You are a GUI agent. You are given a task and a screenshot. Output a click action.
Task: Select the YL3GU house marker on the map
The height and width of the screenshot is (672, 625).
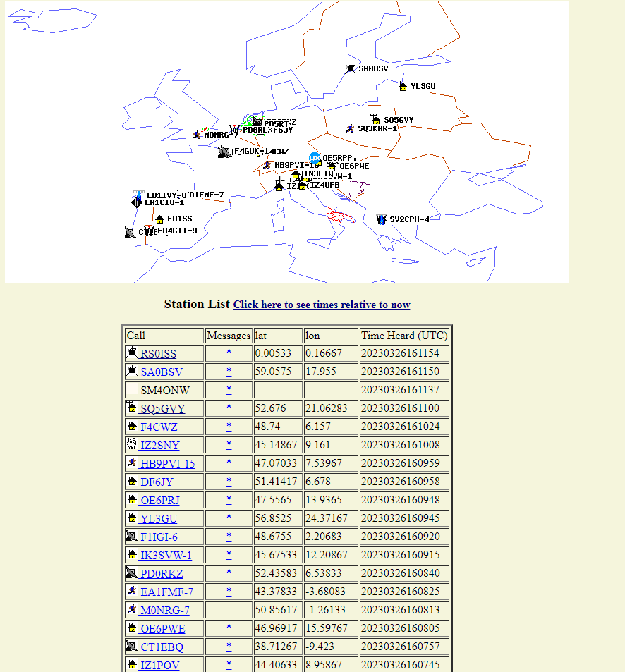pyautogui.click(x=403, y=87)
